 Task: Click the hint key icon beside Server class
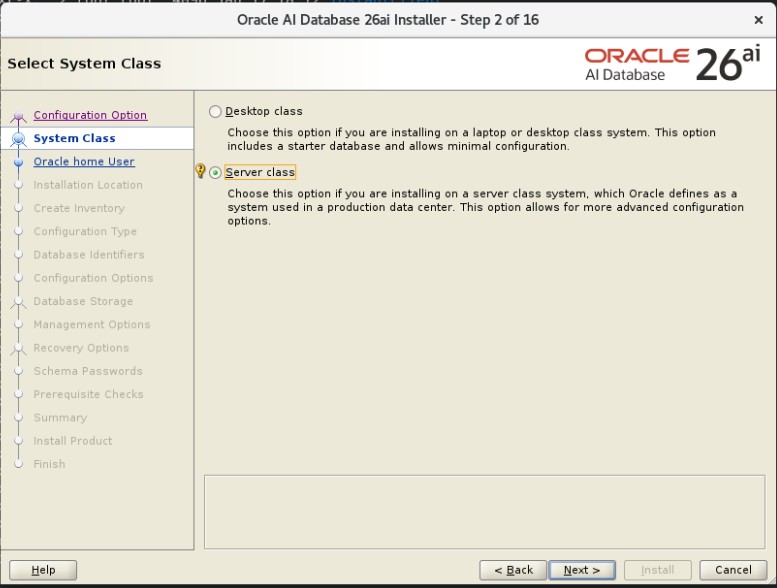click(200, 171)
